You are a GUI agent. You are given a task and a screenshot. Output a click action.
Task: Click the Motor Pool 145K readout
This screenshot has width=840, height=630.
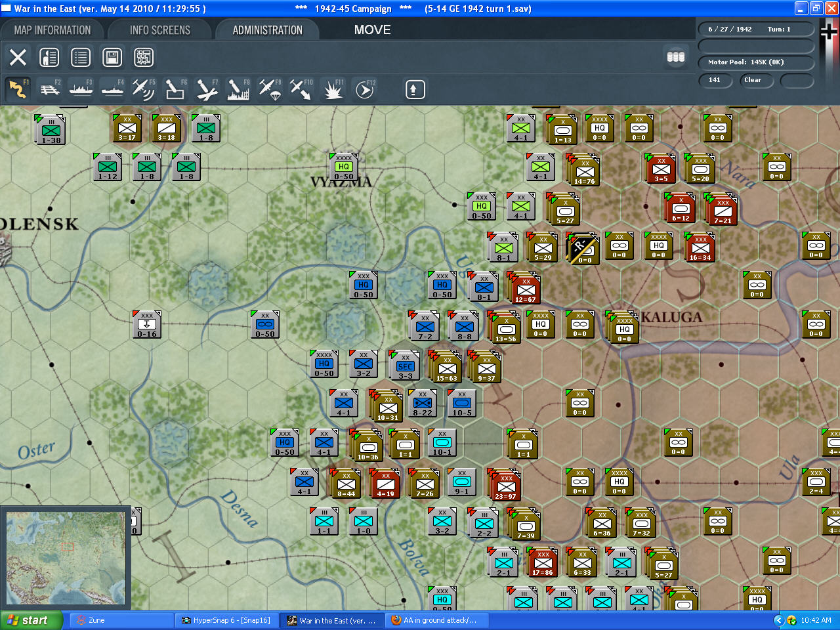coord(756,62)
